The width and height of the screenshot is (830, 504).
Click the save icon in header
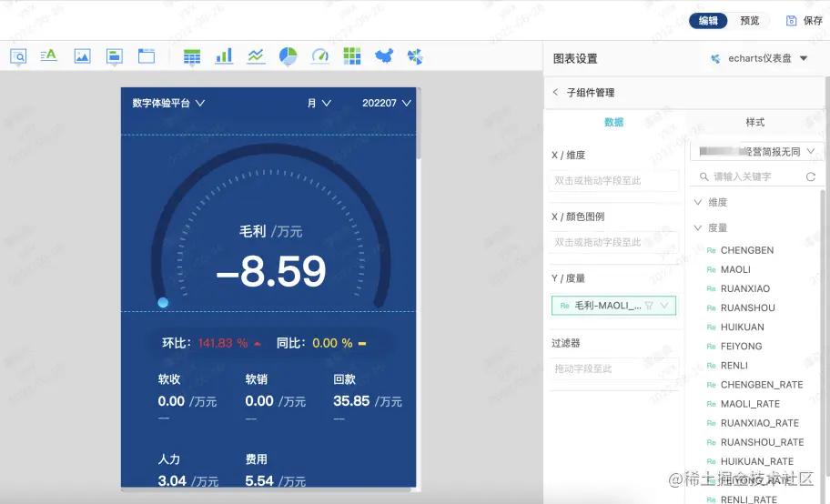pyautogui.click(x=792, y=21)
